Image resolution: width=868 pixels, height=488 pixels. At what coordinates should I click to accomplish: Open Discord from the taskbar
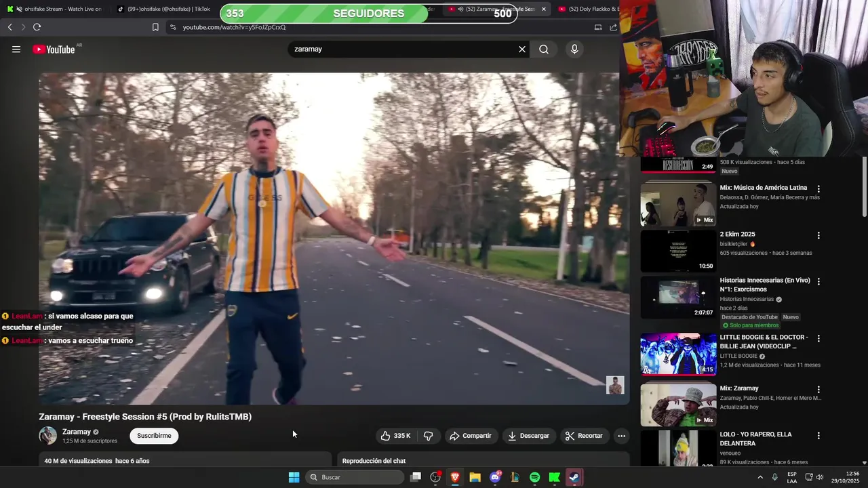coord(495,477)
